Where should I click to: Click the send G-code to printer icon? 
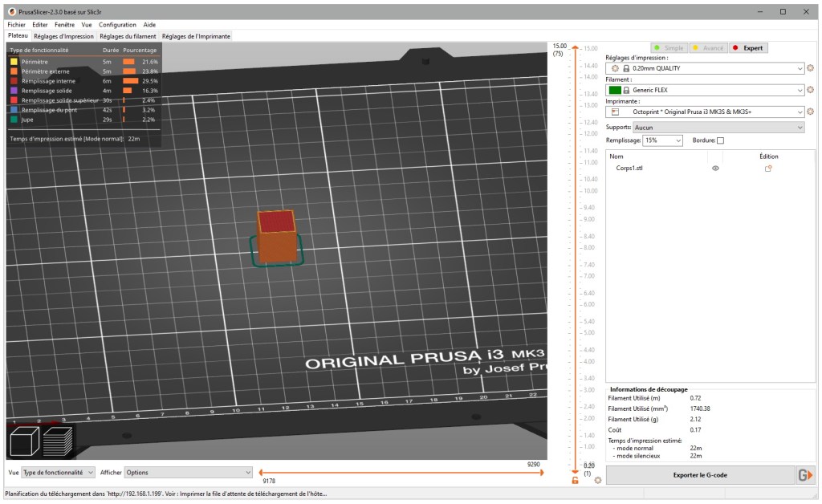[805, 475]
